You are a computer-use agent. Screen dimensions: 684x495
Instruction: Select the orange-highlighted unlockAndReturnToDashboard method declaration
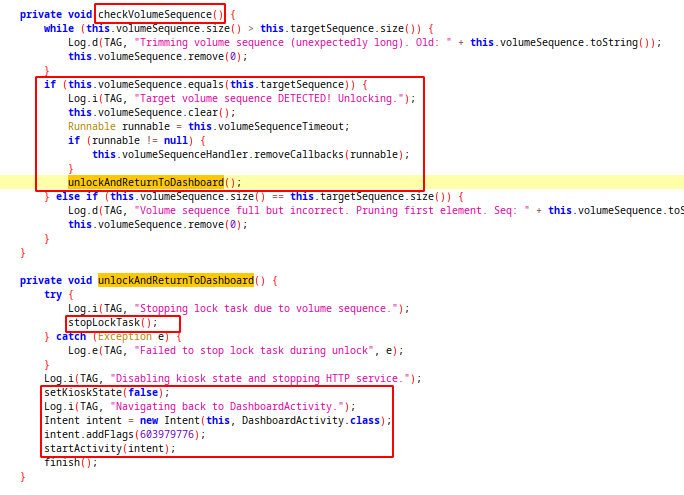coord(175,280)
